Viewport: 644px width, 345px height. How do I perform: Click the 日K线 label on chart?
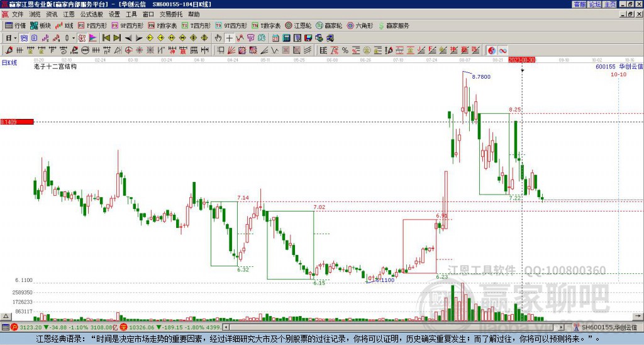coord(9,63)
